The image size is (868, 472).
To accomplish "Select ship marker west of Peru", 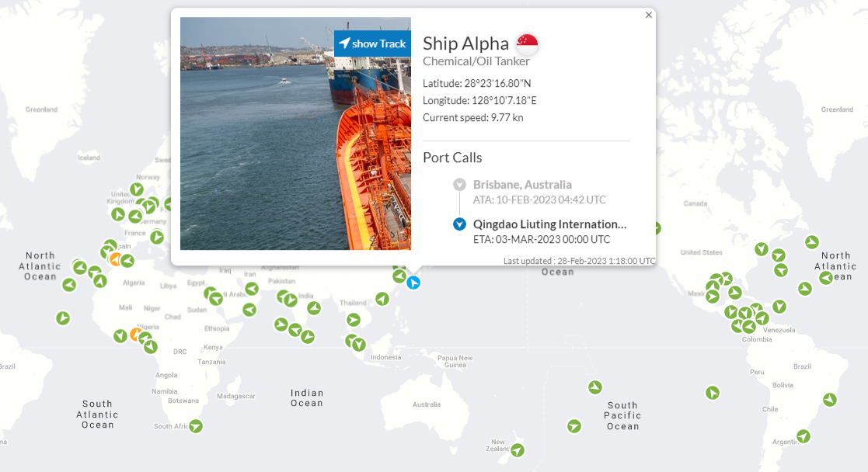I will (713, 393).
